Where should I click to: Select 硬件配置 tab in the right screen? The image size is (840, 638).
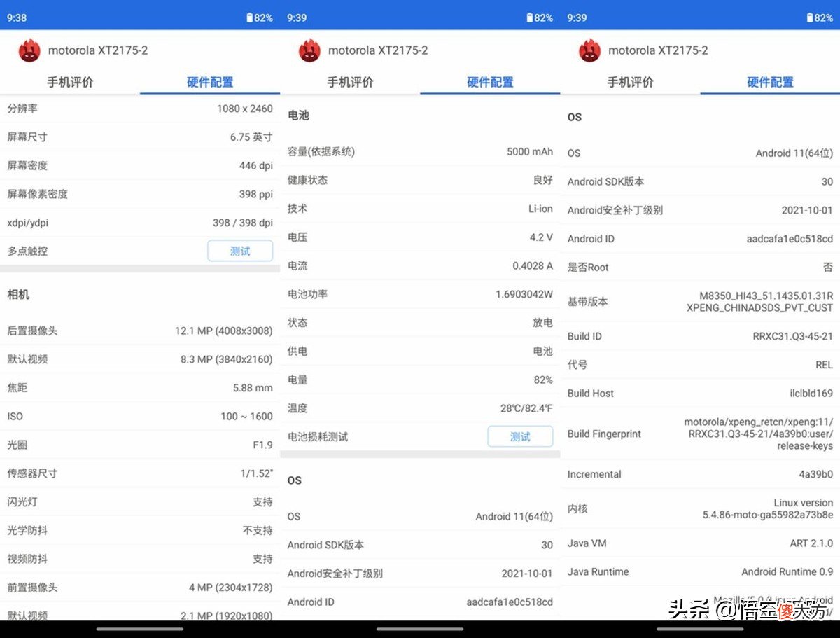(x=770, y=82)
